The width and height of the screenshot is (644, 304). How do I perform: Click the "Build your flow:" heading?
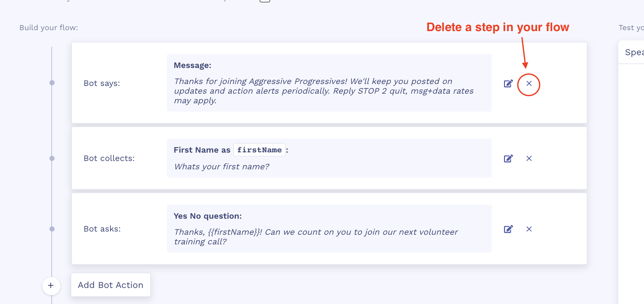pyautogui.click(x=49, y=28)
